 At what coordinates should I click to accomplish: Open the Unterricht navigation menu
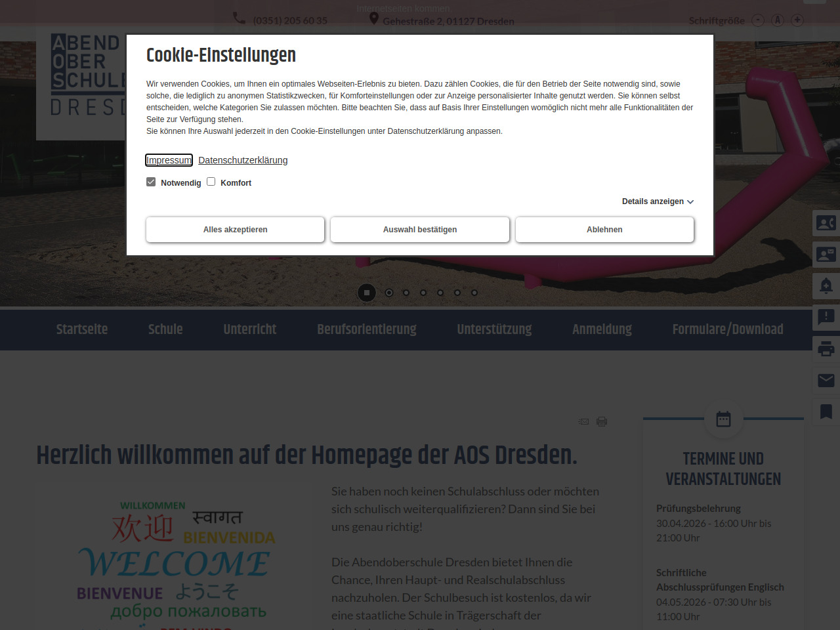click(x=249, y=329)
